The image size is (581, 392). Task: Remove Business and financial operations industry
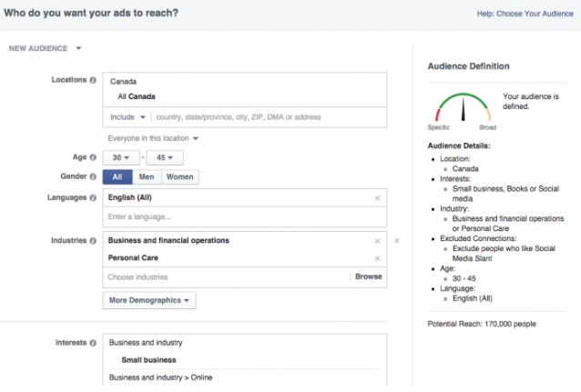click(x=377, y=240)
